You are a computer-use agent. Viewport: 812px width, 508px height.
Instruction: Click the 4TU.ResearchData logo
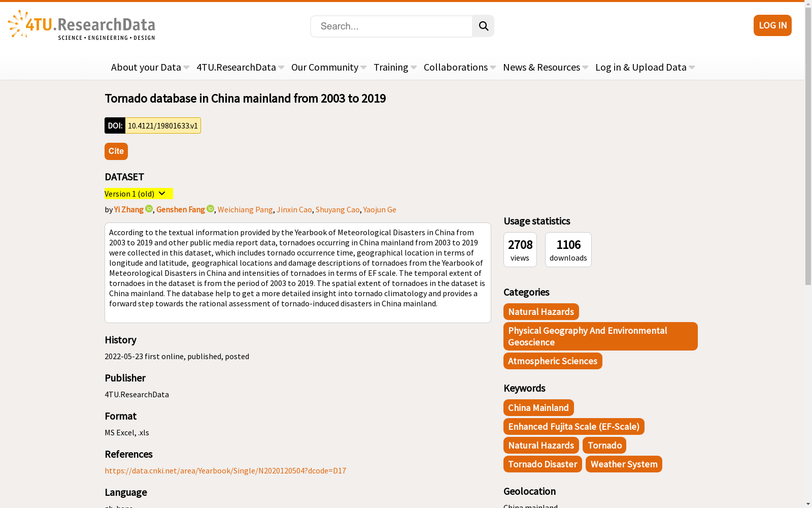pos(82,25)
